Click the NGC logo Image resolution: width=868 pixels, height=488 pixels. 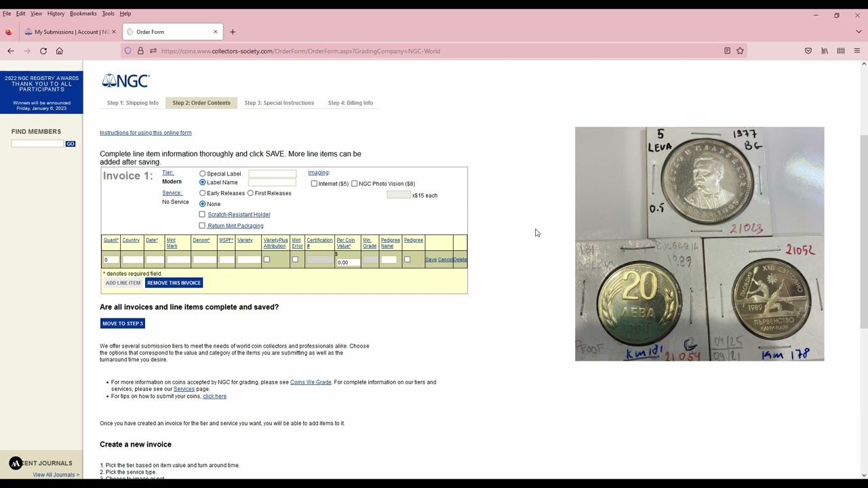tap(125, 81)
